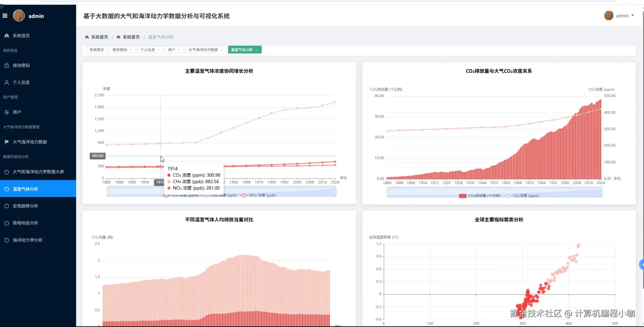This screenshot has width=644, height=327.
Task: Click first home icon in the breadcrumb
Action: (87, 37)
